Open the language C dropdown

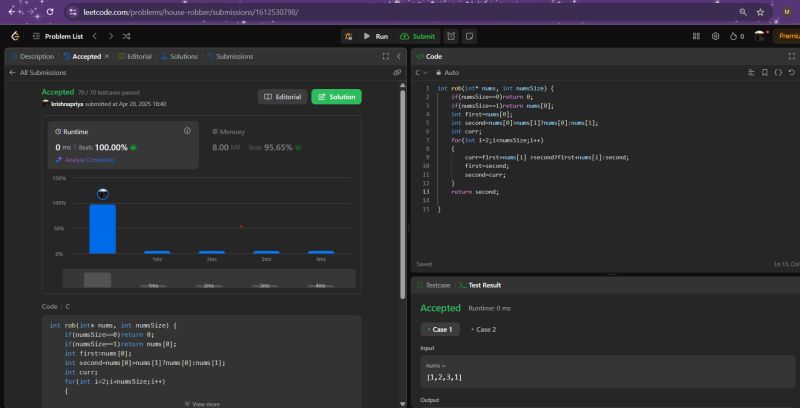[421, 73]
